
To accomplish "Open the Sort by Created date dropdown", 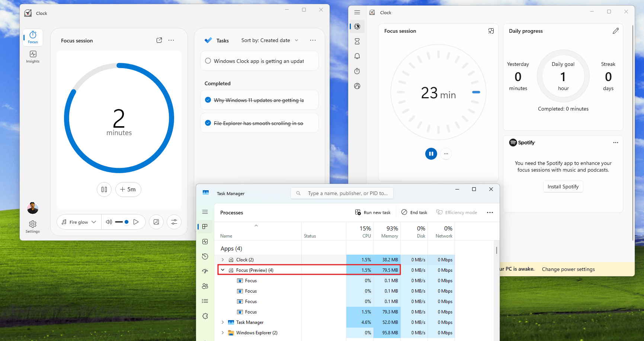I will coord(270,40).
